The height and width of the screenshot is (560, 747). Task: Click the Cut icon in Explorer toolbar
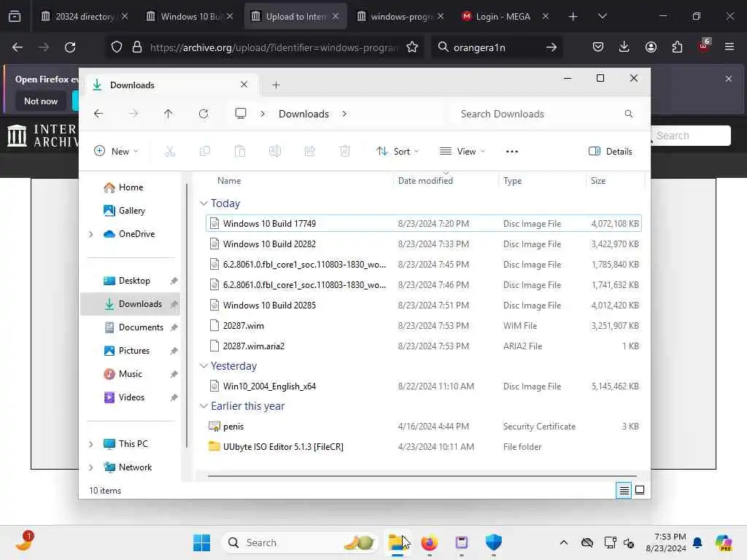(x=170, y=152)
